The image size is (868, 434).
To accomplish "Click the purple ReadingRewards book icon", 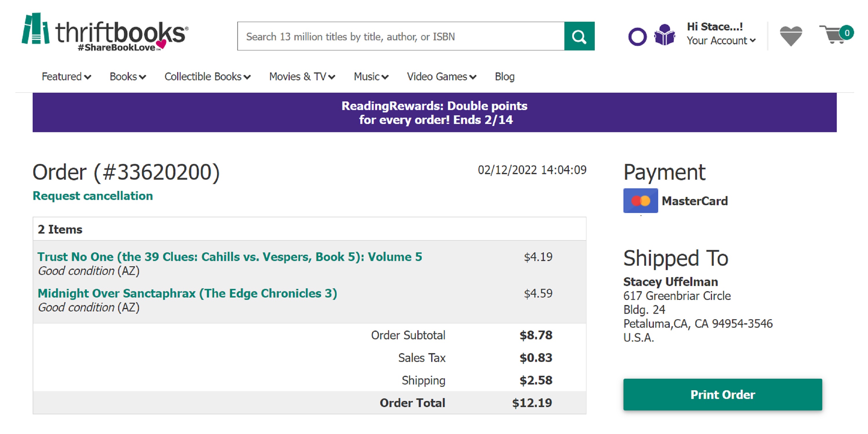I will point(665,35).
